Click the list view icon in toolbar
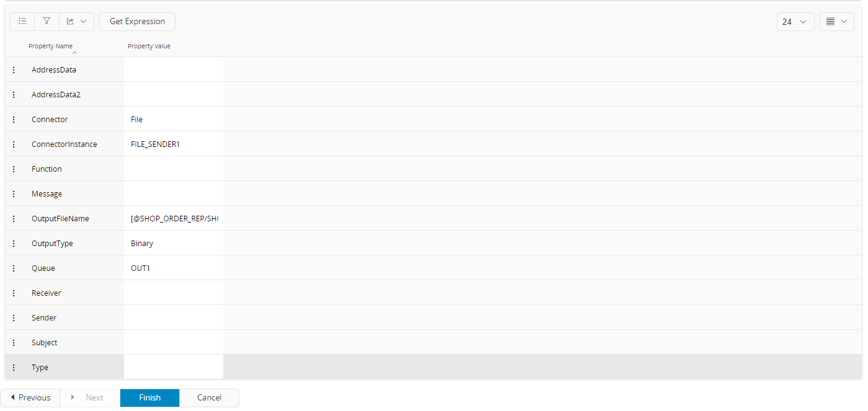868x411 pixels. point(22,22)
